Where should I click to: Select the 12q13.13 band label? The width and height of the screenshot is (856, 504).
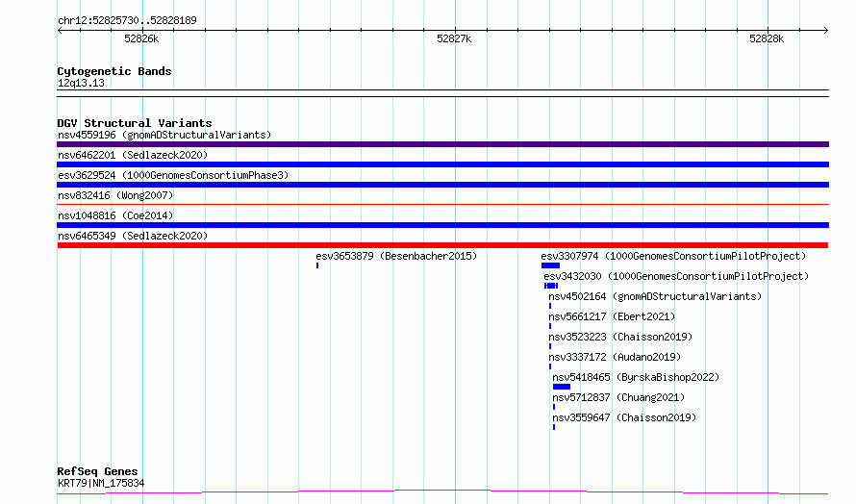pos(81,83)
